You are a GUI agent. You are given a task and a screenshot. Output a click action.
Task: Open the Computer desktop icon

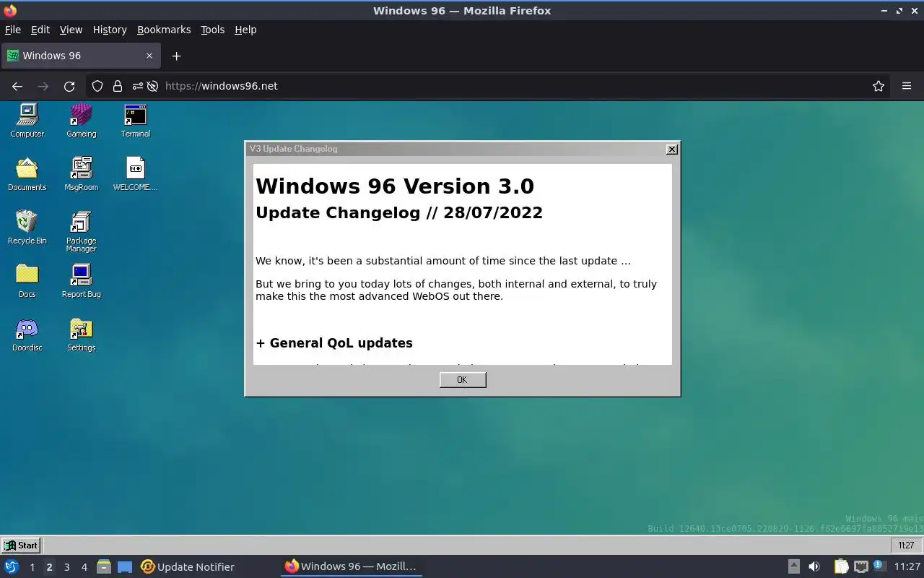coord(27,121)
